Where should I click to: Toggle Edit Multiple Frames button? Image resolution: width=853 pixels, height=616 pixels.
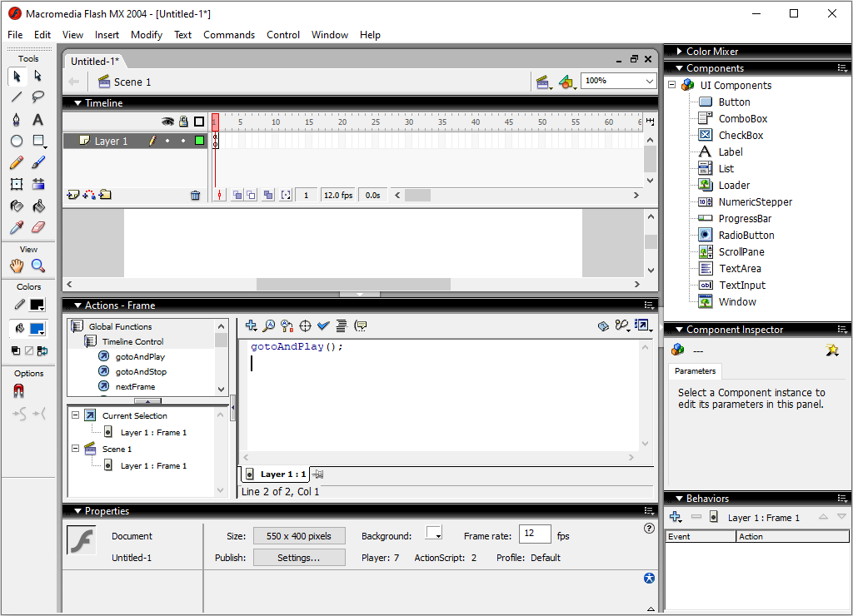point(268,195)
